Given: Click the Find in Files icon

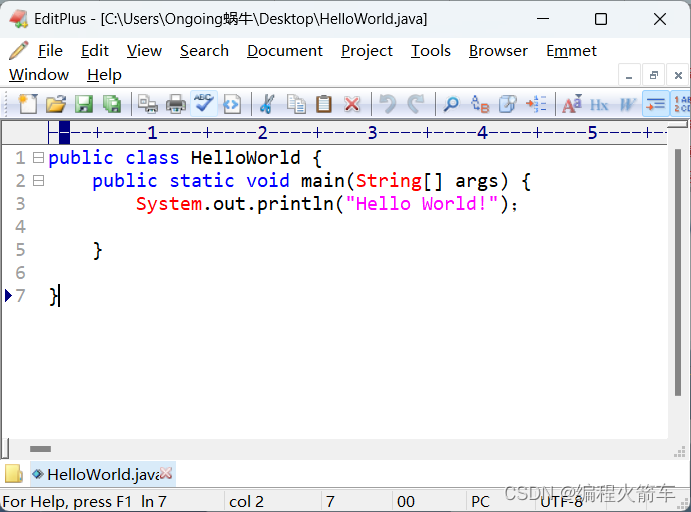Looking at the screenshot, I should click(508, 104).
